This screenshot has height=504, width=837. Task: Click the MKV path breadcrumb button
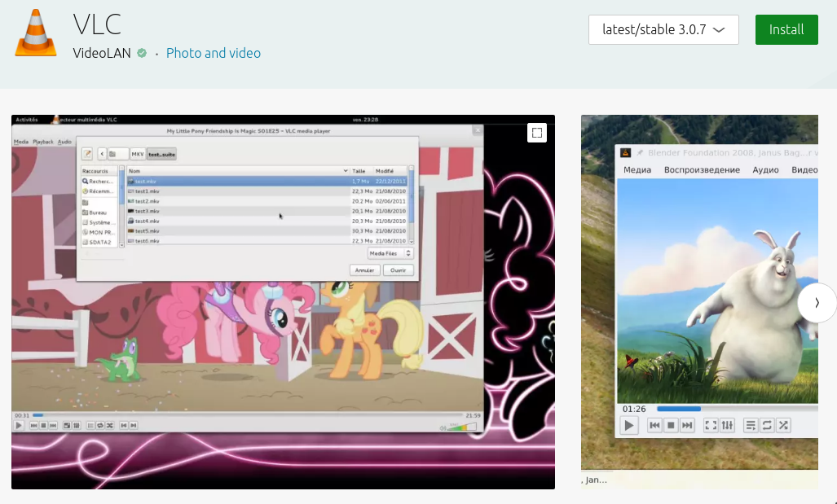tap(138, 154)
